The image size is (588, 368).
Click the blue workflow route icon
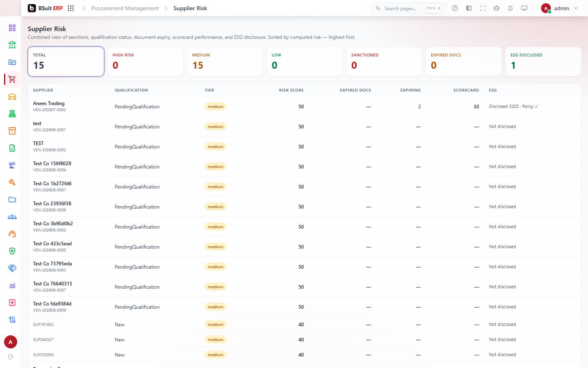pyautogui.click(x=12, y=320)
